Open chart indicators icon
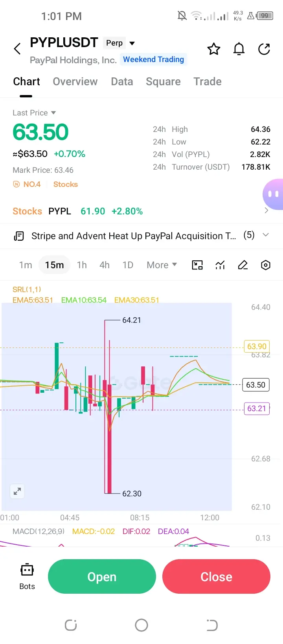 click(220, 265)
